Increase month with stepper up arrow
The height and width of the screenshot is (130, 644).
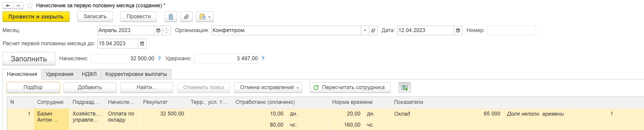167,28
